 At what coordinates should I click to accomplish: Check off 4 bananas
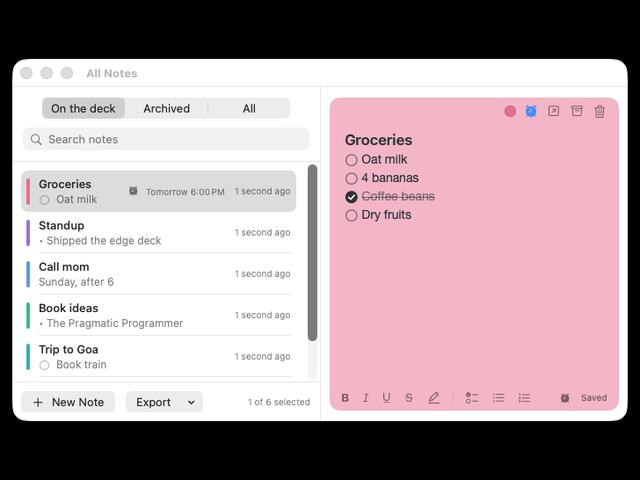click(x=351, y=178)
